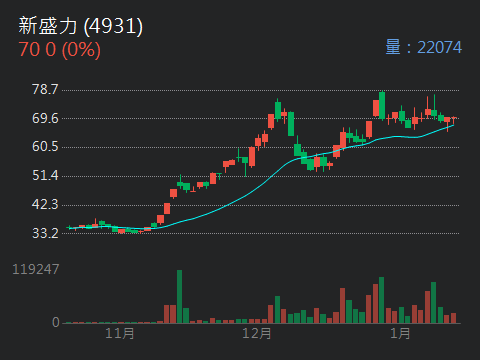Click the 0 volume axis label
The width and height of the screenshot is (480, 360).
pos(56,322)
